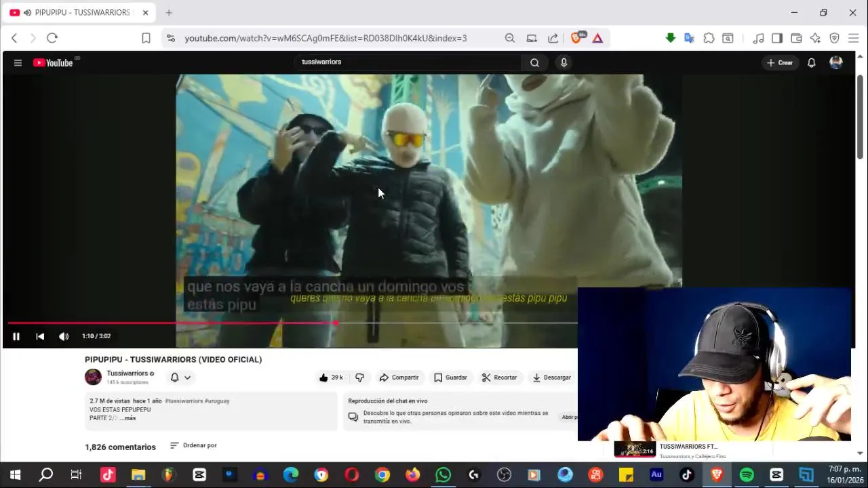Click the install/cast screen icon in the address bar

click(532, 38)
